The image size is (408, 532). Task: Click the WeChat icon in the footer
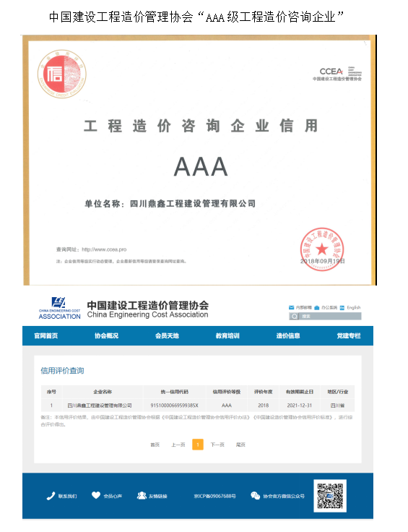(255, 495)
